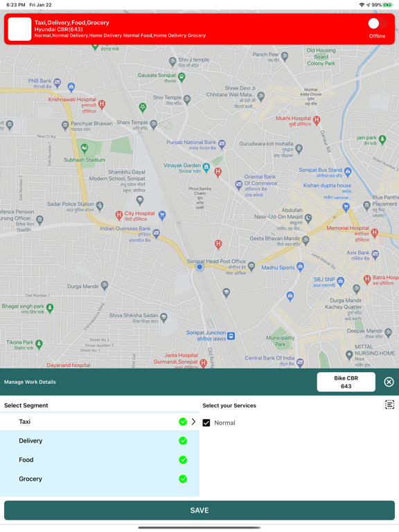Tap the Krishnawati Hospital map marker
The width and height of the screenshot is (399, 532).
point(101,104)
